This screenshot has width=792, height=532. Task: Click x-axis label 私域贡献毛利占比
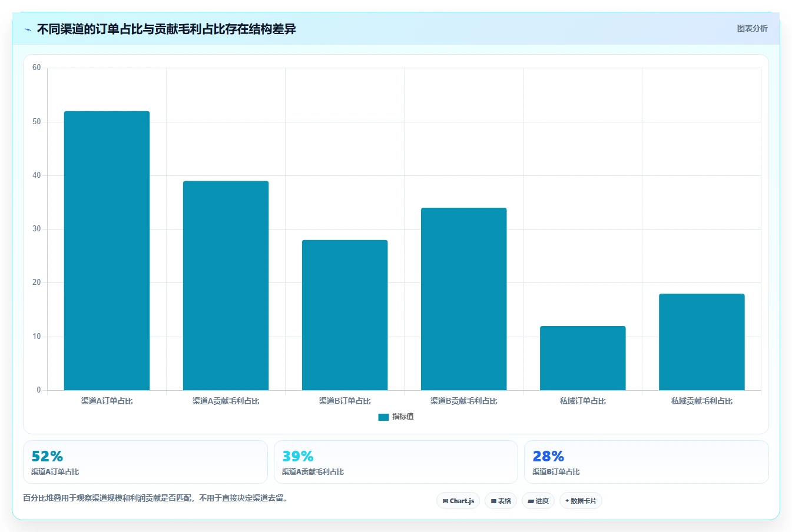(x=701, y=401)
